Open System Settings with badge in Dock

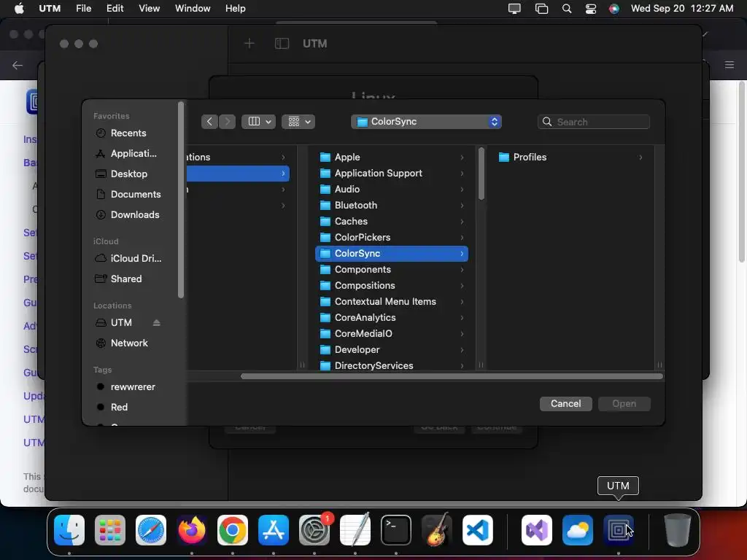[x=314, y=530]
